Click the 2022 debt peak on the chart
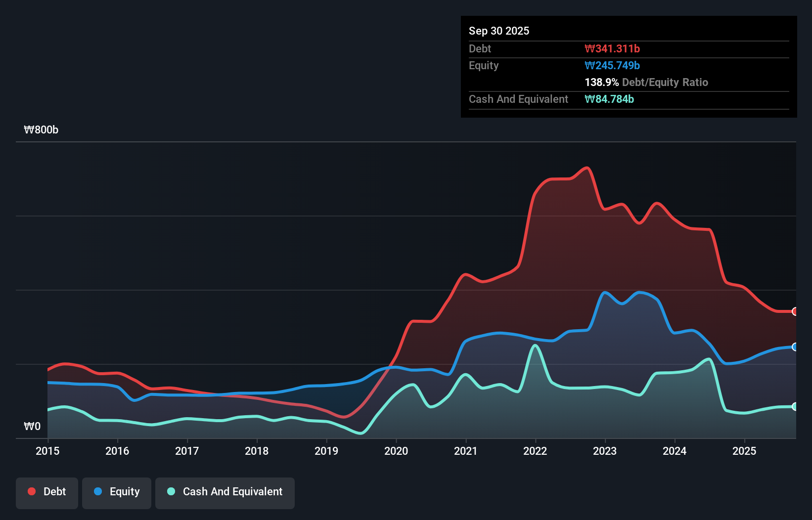Viewport: 812px width, 520px height. [586, 168]
